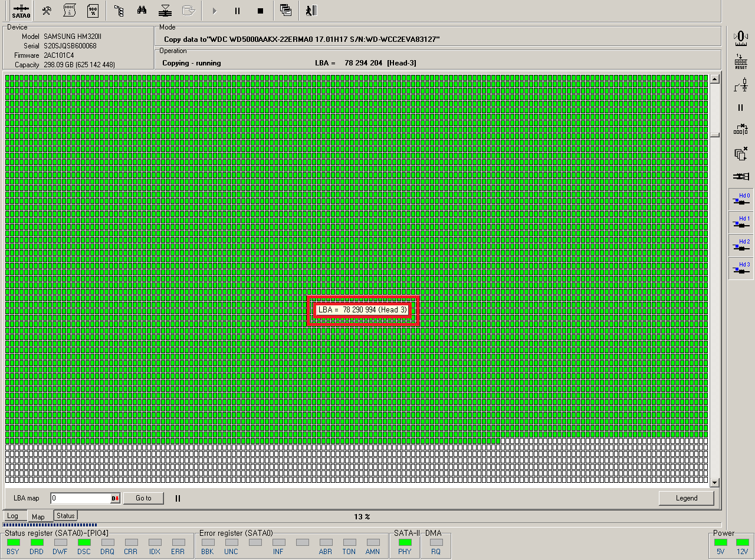Switch to the Log tab
755x560 pixels.
pyautogui.click(x=13, y=516)
